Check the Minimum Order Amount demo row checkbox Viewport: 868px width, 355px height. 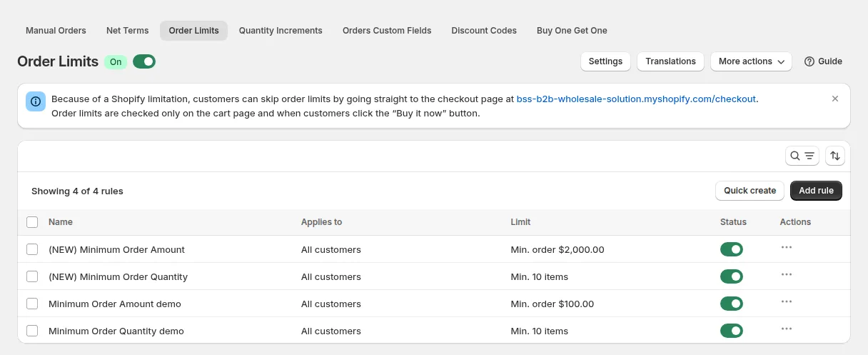pos(32,304)
